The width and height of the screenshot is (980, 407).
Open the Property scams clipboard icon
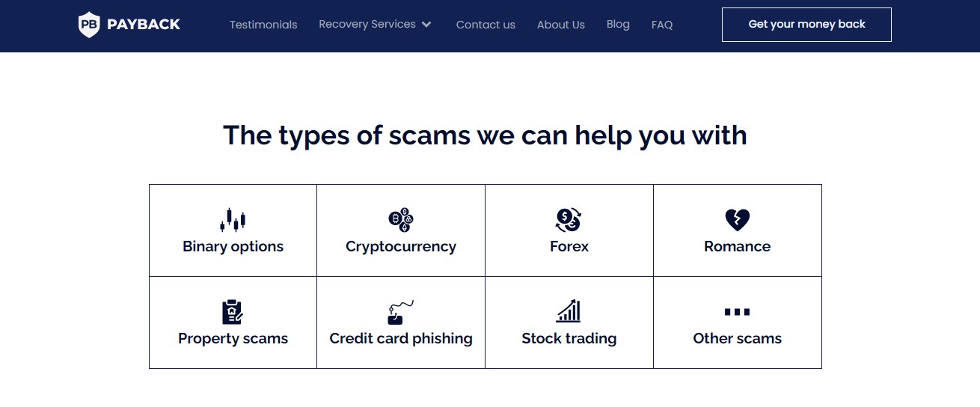coord(233,312)
